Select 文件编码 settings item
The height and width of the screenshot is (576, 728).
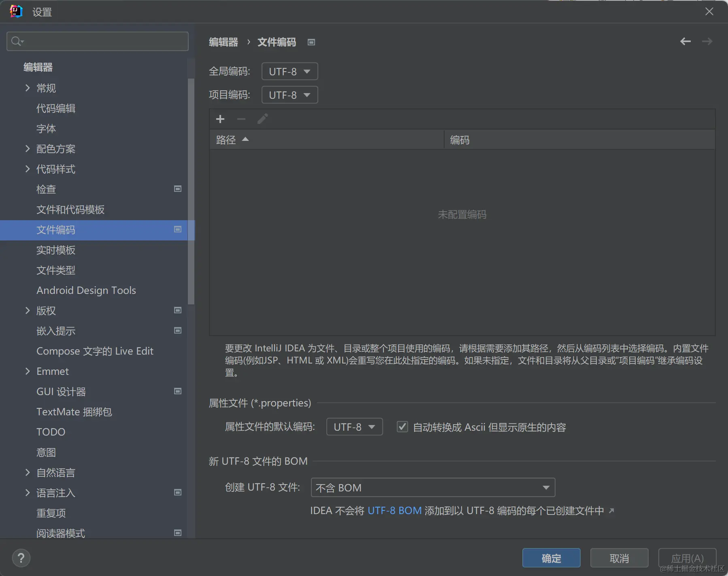[94, 230]
